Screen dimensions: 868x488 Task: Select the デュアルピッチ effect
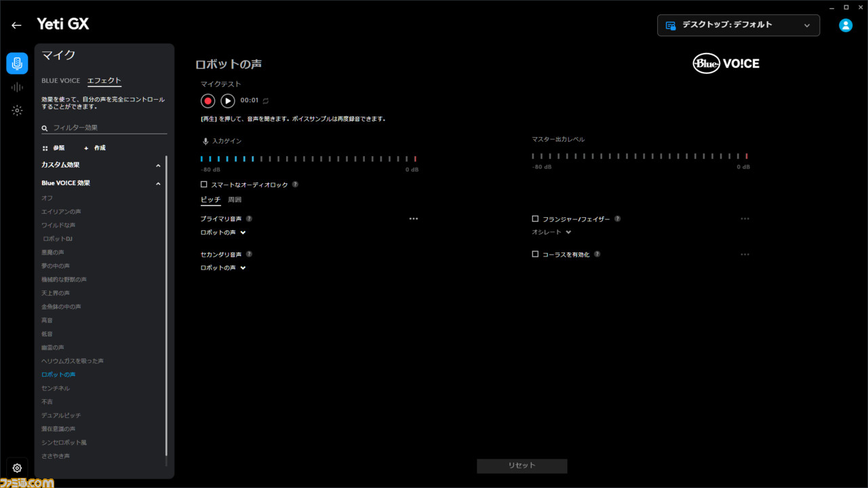pos(61,415)
